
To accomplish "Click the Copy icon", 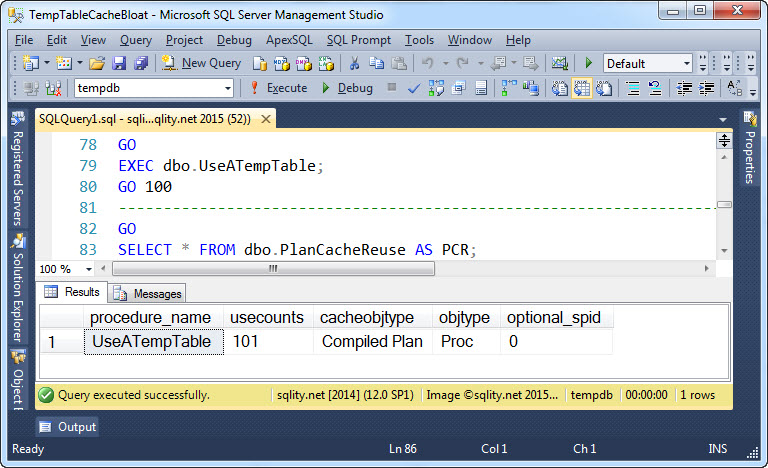I will [377, 63].
